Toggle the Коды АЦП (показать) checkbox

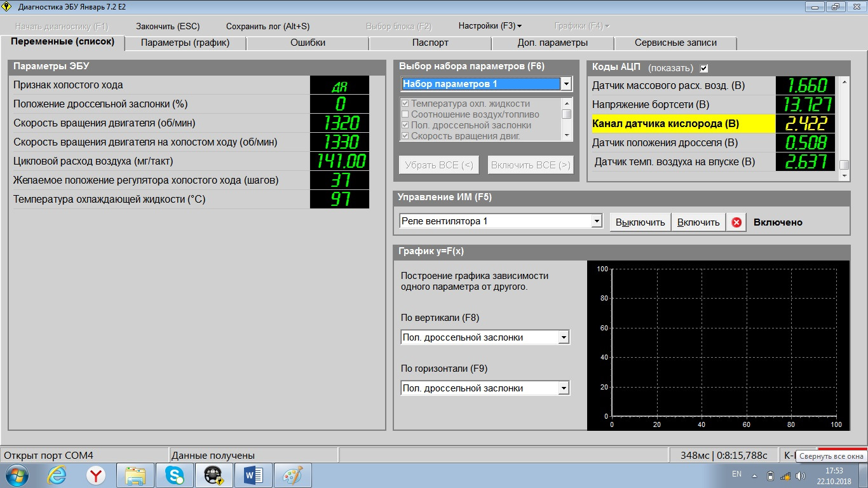[703, 68]
